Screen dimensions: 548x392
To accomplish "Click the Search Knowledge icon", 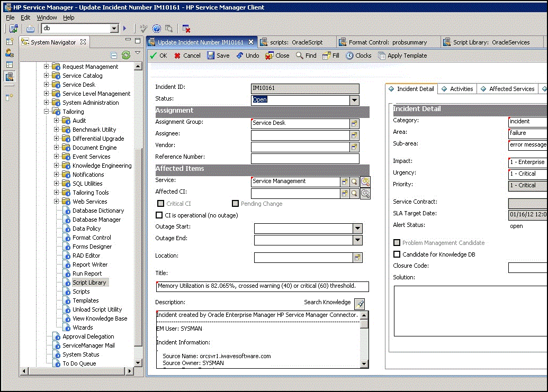I will [360, 304].
